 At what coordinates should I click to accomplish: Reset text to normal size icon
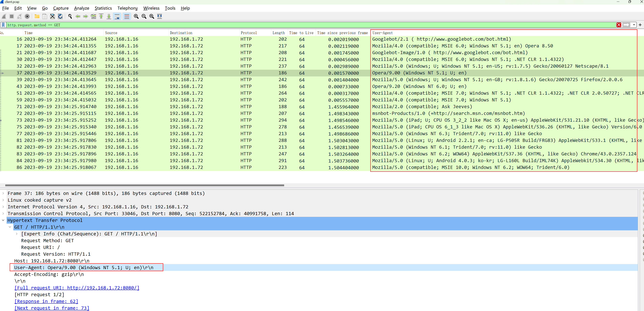tap(152, 17)
